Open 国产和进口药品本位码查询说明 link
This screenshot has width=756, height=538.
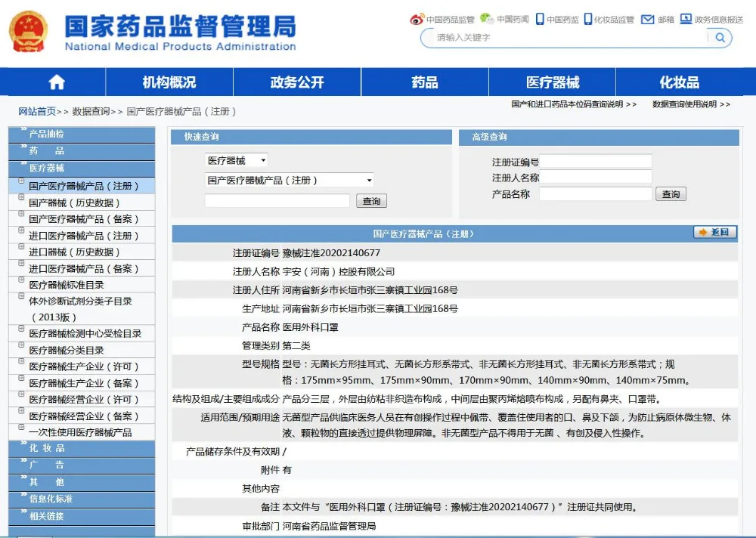(x=574, y=104)
